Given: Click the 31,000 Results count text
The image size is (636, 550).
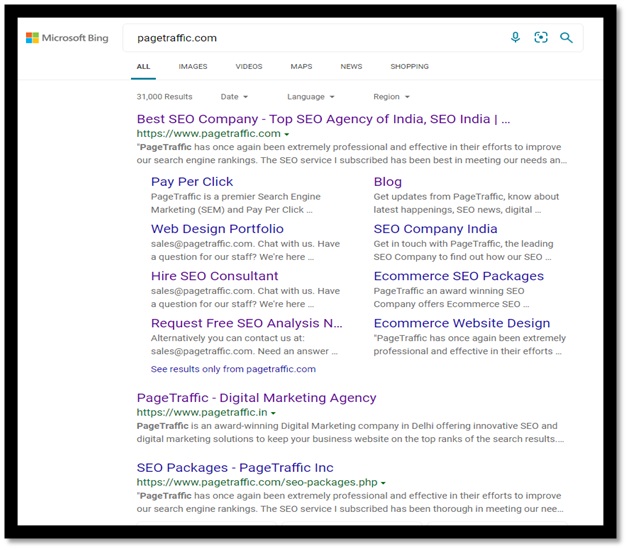Looking at the screenshot, I should pos(164,97).
